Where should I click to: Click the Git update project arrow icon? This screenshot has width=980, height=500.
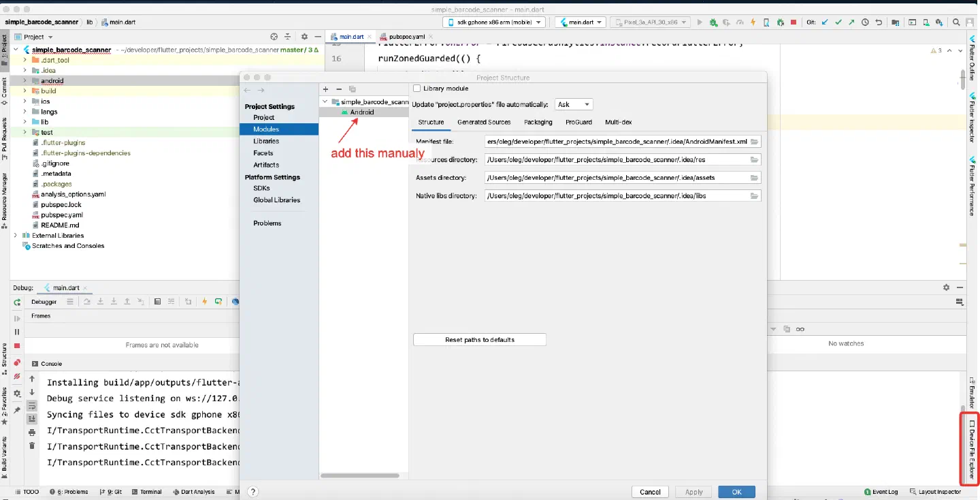[x=825, y=22]
